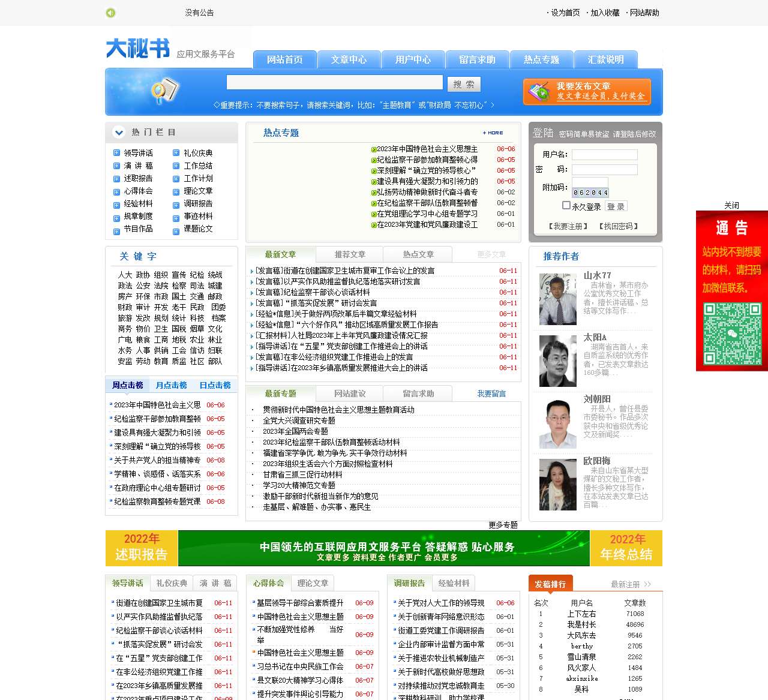Click the 用户名 input field
This screenshot has height=700, width=768.
click(x=605, y=155)
